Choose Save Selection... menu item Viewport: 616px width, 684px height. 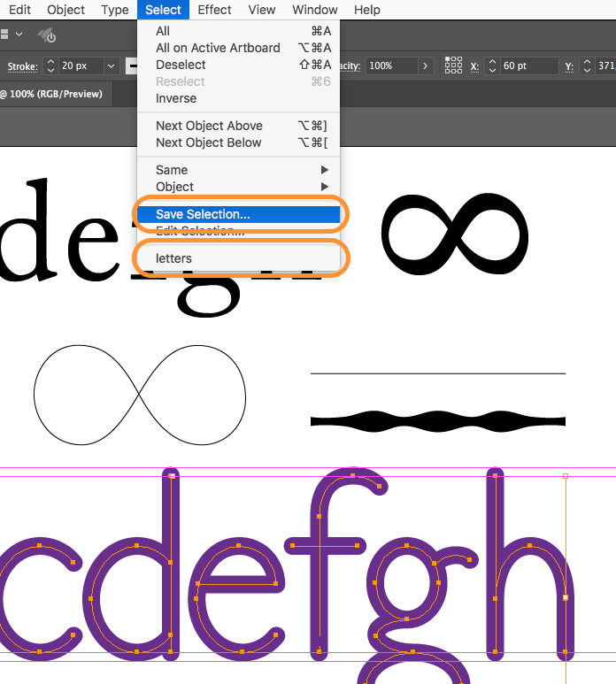[239, 214]
